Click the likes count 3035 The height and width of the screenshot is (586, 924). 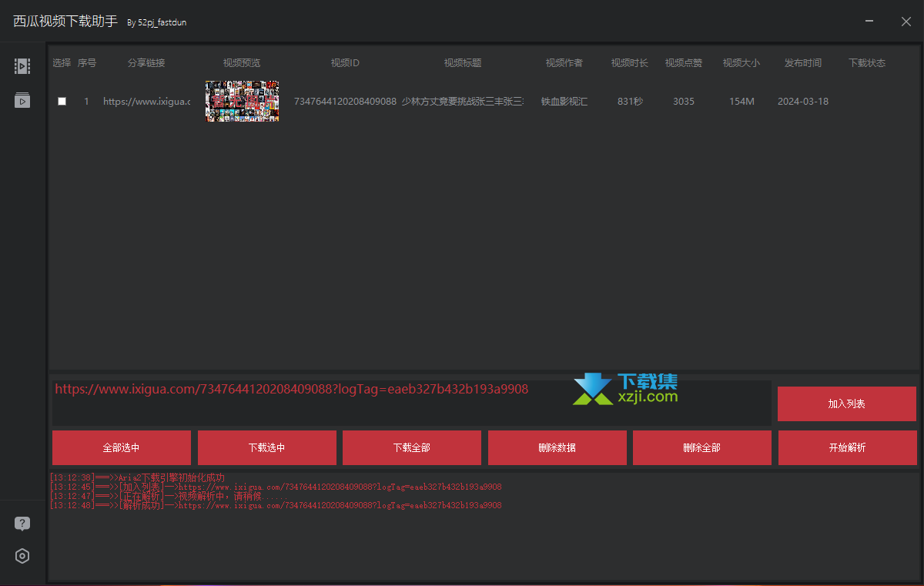684,102
